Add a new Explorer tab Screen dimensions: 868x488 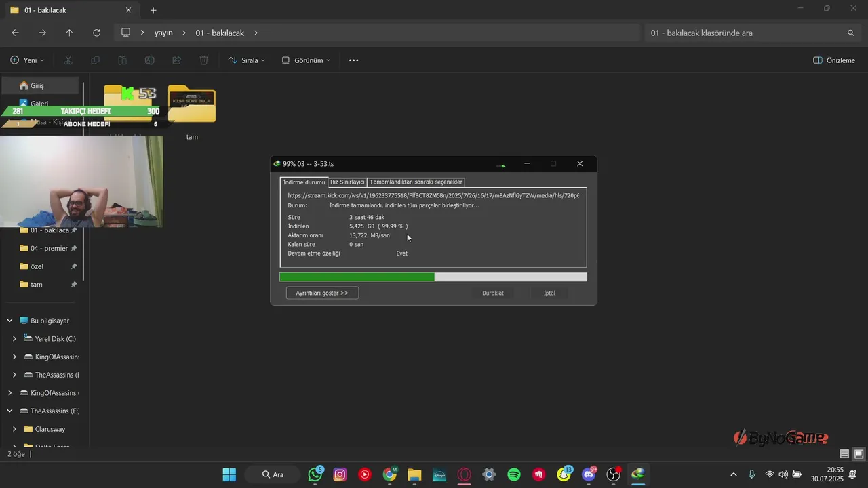(153, 10)
